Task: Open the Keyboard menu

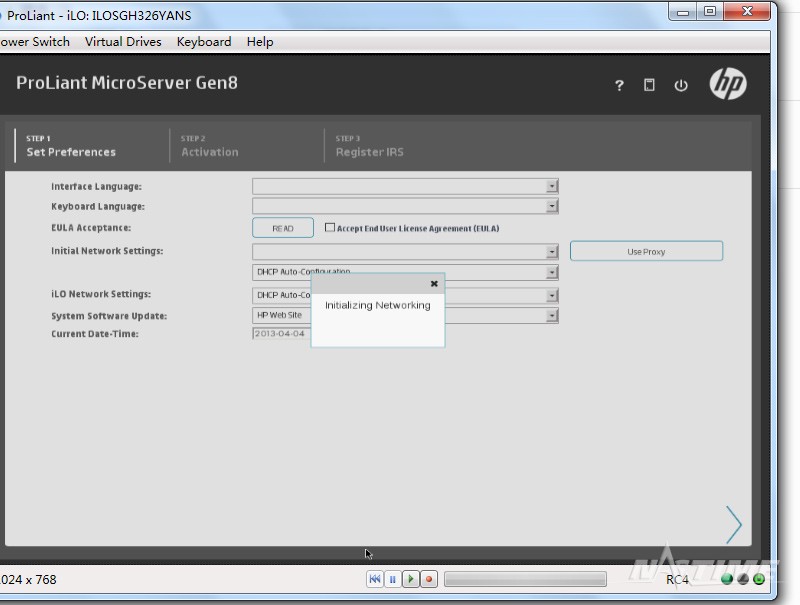Action: (204, 42)
